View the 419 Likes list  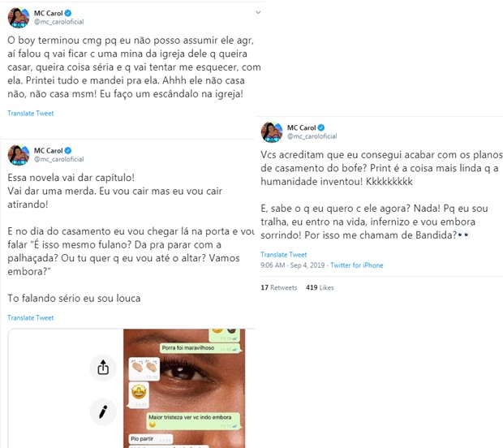click(x=320, y=287)
